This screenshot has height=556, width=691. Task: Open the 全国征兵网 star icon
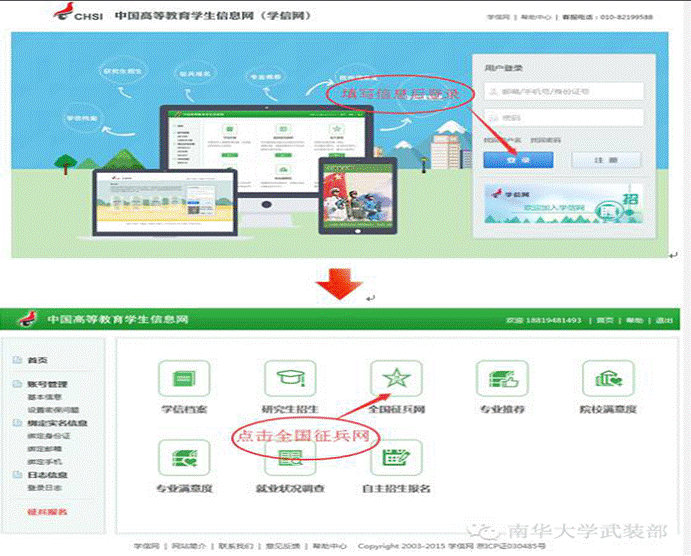click(395, 380)
